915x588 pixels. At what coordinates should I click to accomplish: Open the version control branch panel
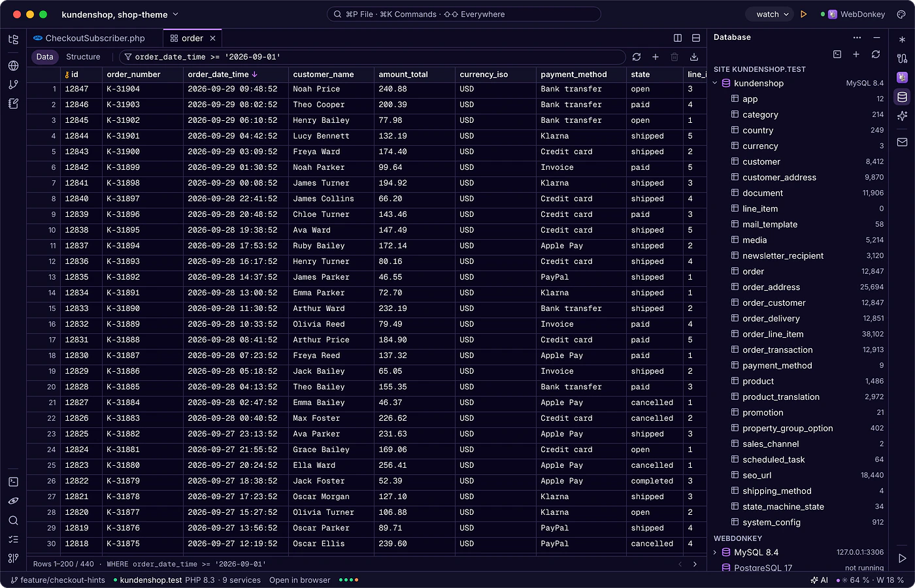click(13, 84)
